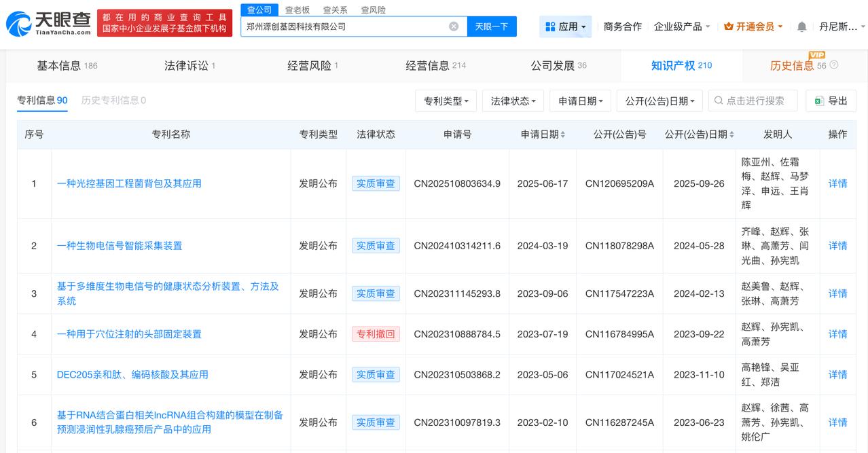Open the 经营风险 tab
868x453 pixels.
click(312, 65)
